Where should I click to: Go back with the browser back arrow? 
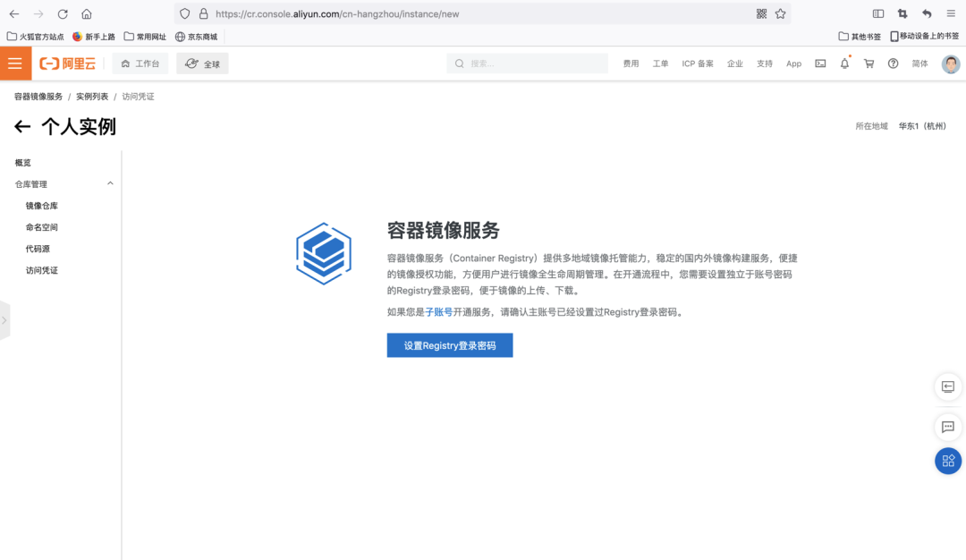pyautogui.click(x=14, y=13)
